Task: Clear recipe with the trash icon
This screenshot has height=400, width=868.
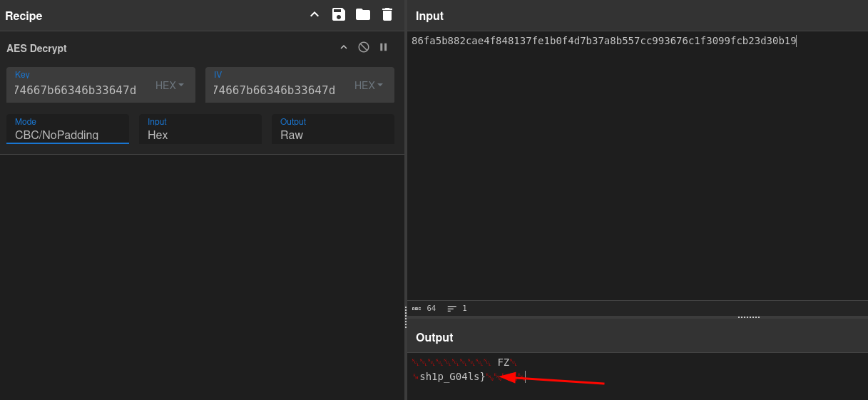Action: click(x=387, y=15)
